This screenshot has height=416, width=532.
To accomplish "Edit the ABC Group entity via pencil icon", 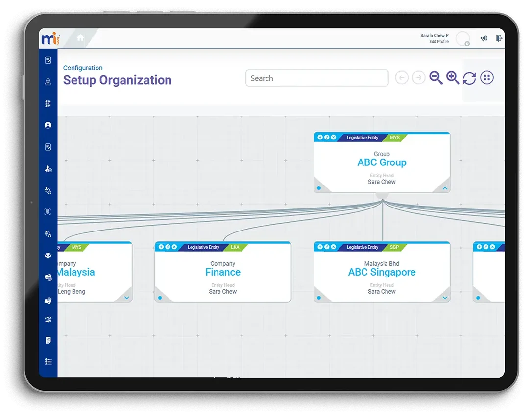I will pyautogui.click(x=327, y=138).
